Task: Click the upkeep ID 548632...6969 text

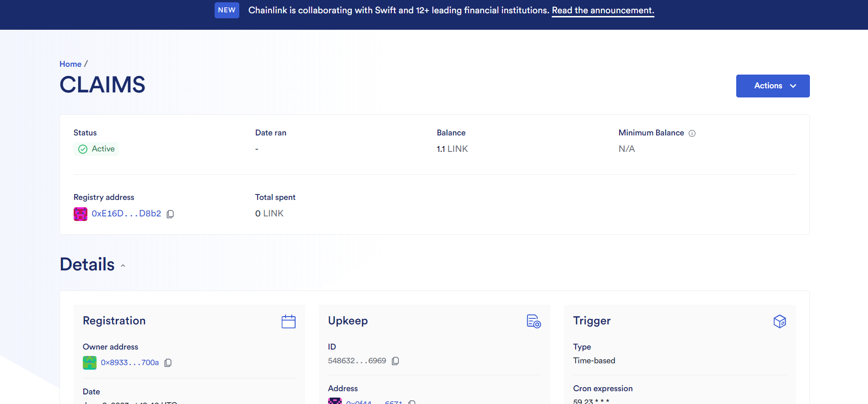Action: click(357, 361)
